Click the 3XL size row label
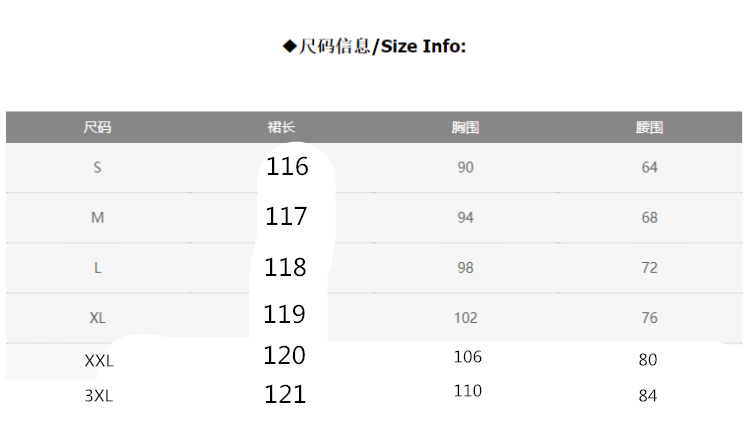Viewport: 750px width, 429px height. (99, 396)
